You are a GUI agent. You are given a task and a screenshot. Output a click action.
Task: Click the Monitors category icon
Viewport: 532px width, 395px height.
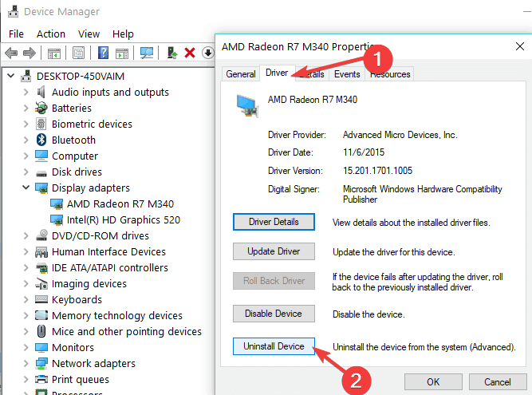point(41,347)
